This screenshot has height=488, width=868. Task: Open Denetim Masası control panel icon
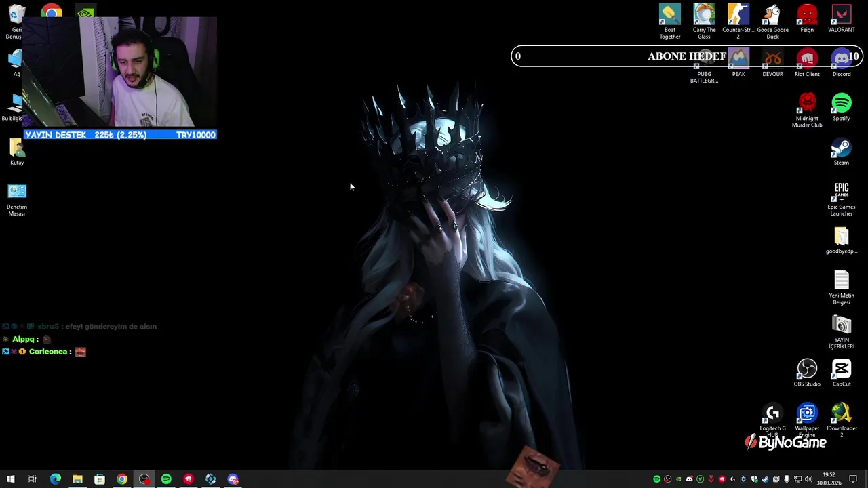17,199
